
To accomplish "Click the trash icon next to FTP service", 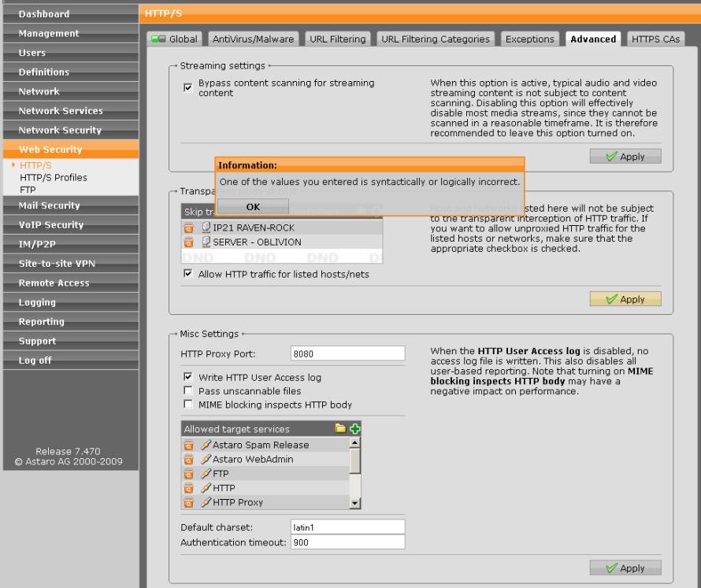I will tap(189, 474).
